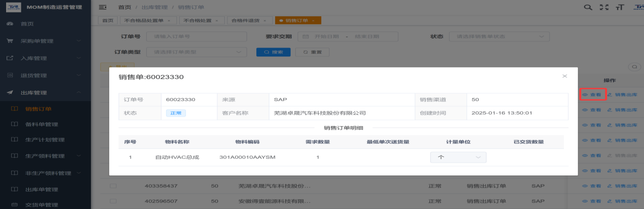Tick the checkbox for order 402596507
The height and width of the screenshot is (209, 644).
113,201
